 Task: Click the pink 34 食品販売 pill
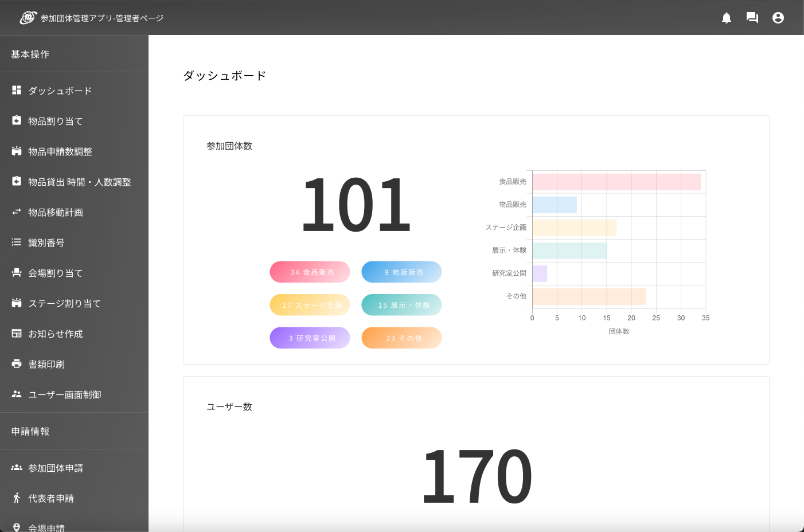point(310,272)
